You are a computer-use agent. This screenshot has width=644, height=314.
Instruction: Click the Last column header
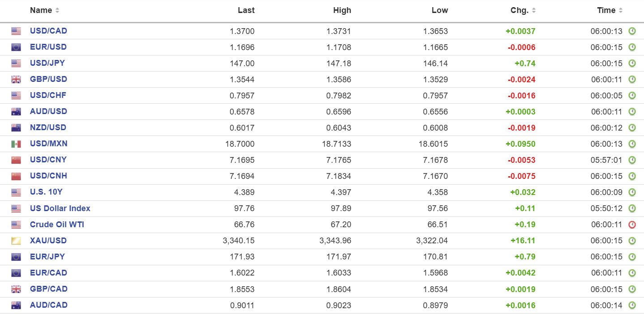(246, 10)
